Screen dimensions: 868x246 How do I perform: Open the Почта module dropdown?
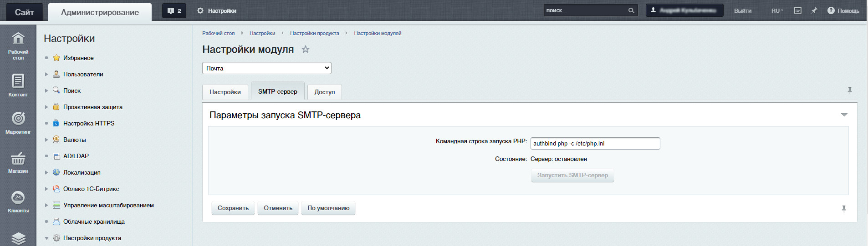[x=267, y=68]
